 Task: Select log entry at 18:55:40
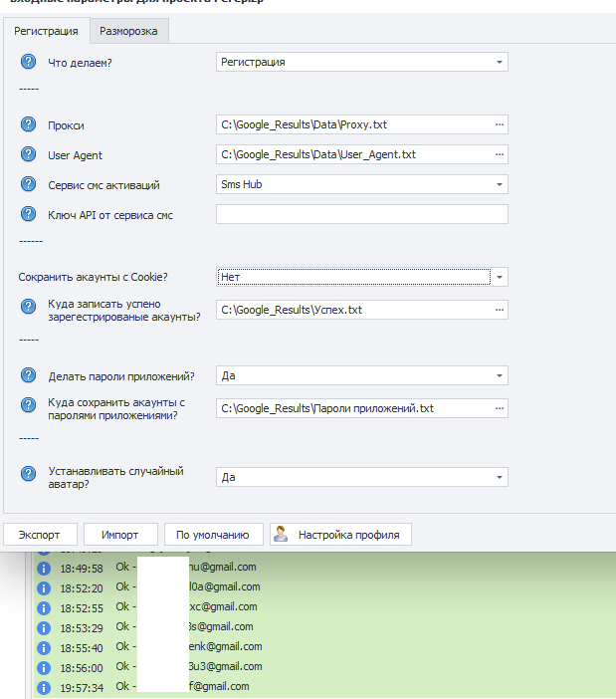tap(325, 647)
